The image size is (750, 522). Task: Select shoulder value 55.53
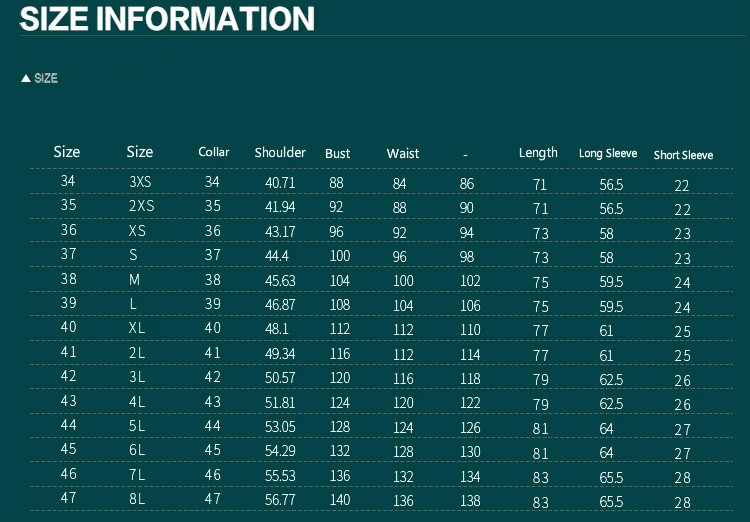280,476
